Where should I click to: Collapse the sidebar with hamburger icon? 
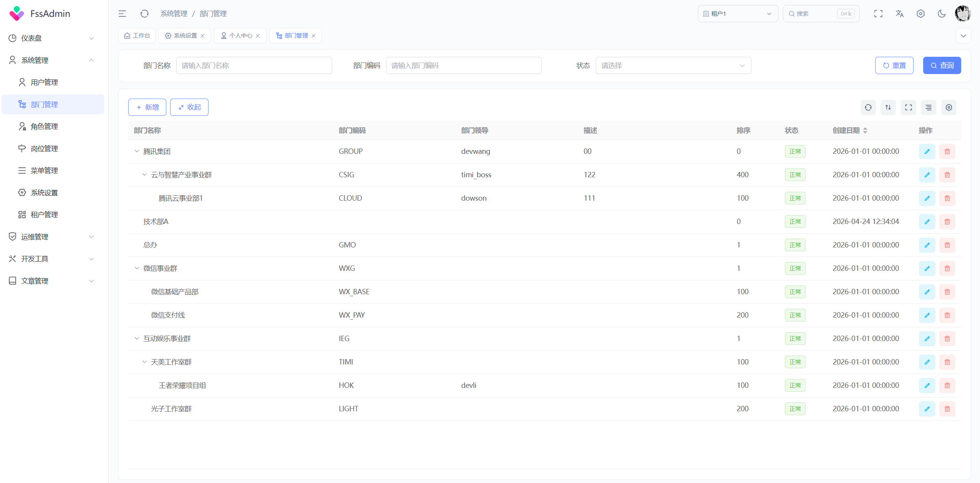(x=122, y=14)
